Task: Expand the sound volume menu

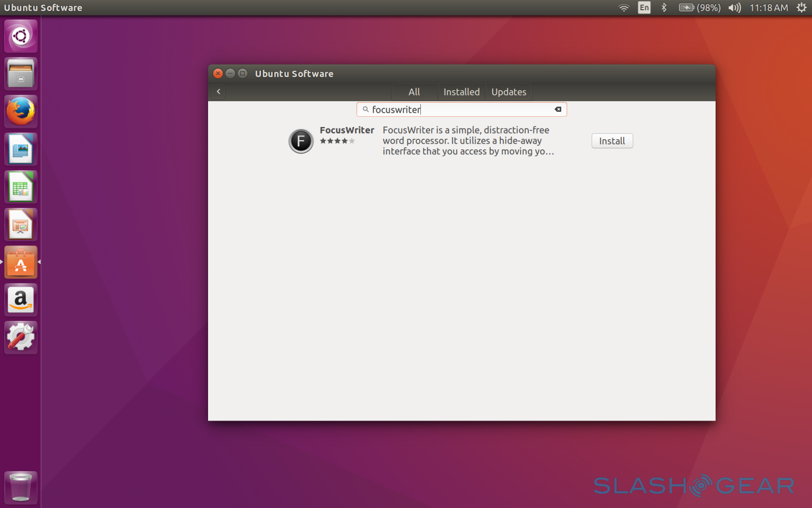Action: (734, 8)
